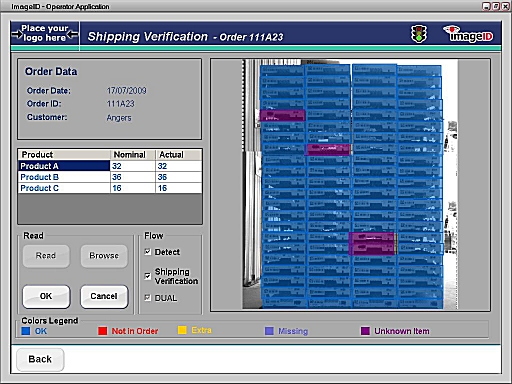This screenshot has height=384, width=512.
Task: Click the traffic light status icon
Action: (419, 34)
